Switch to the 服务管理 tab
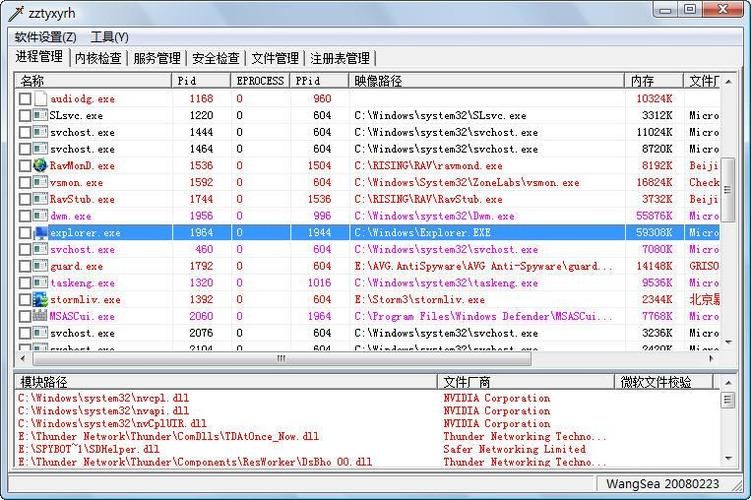The image size is (751, 500). coord(157,58)
